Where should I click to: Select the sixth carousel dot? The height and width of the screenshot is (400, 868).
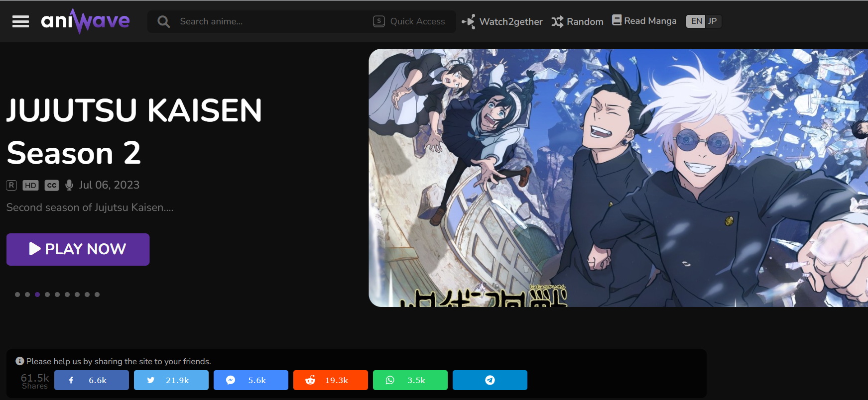coord(67,295)
